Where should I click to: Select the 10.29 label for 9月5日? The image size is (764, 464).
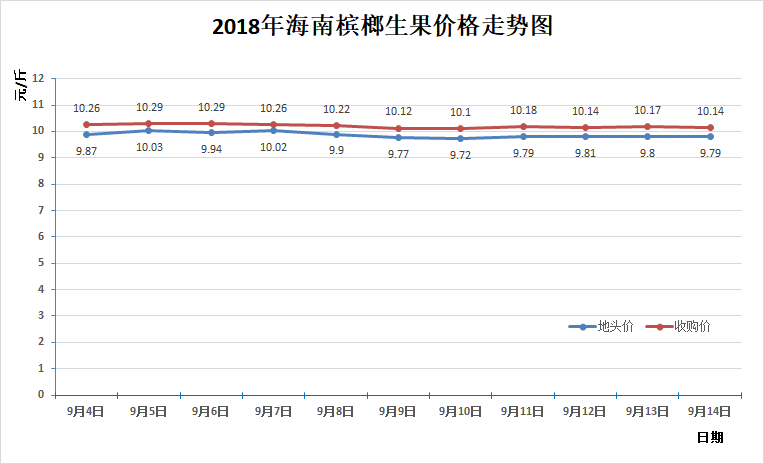(149, 107)
